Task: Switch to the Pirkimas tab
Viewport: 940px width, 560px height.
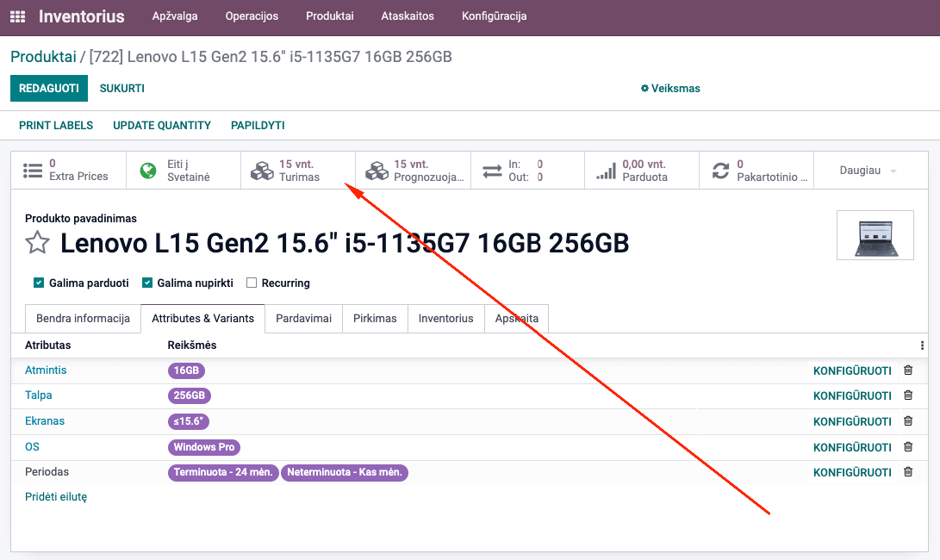Action: [x=375, y=319]
